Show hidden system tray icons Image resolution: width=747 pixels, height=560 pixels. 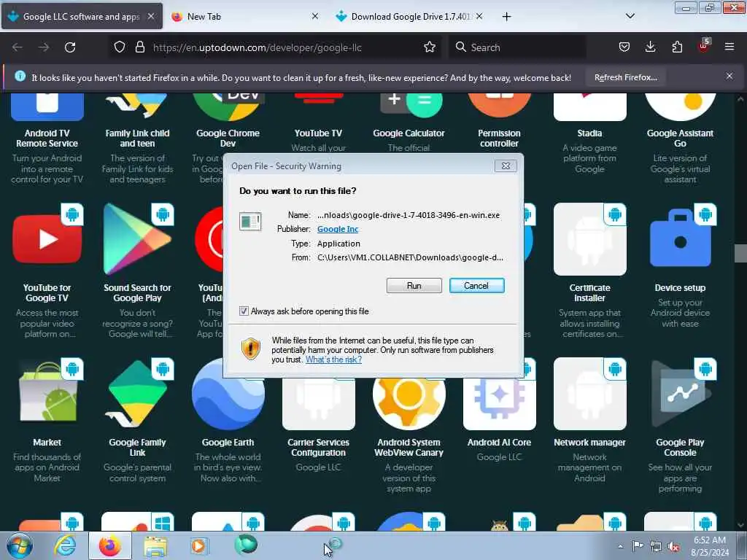[620, 547]
